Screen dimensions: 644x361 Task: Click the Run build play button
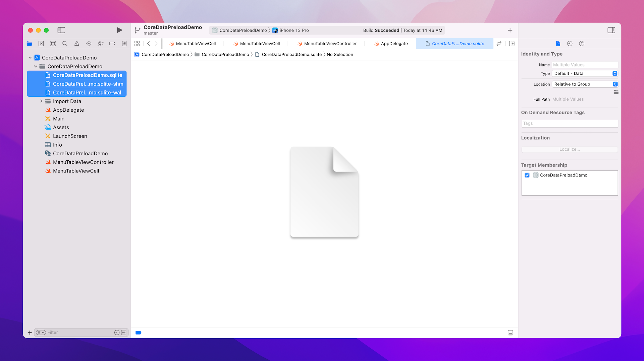(x=119, y=30)
